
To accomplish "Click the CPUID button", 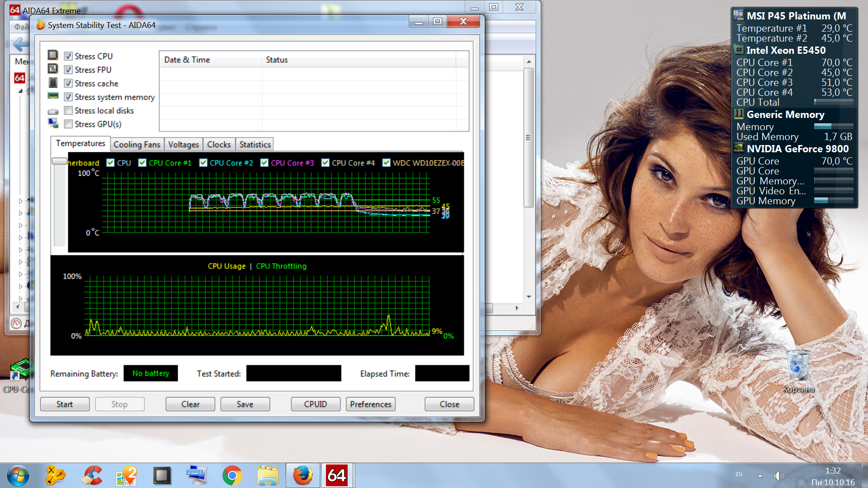I will 315,404.
